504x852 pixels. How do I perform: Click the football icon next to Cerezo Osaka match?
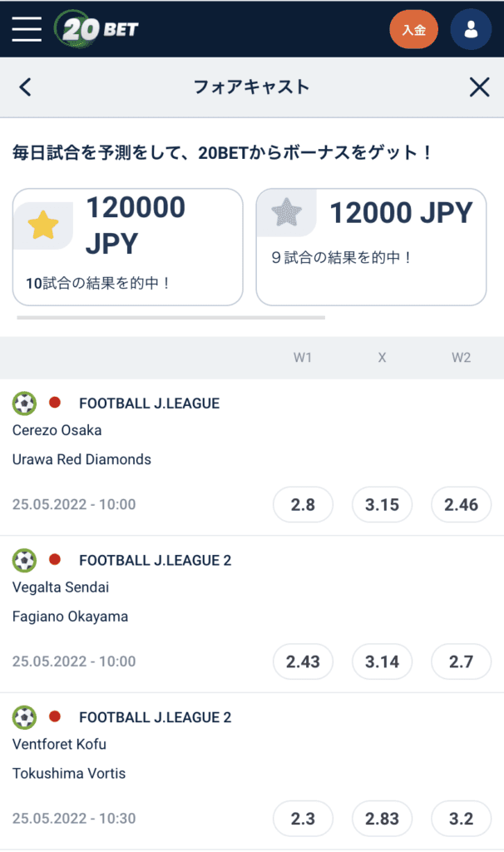[24, 403]
